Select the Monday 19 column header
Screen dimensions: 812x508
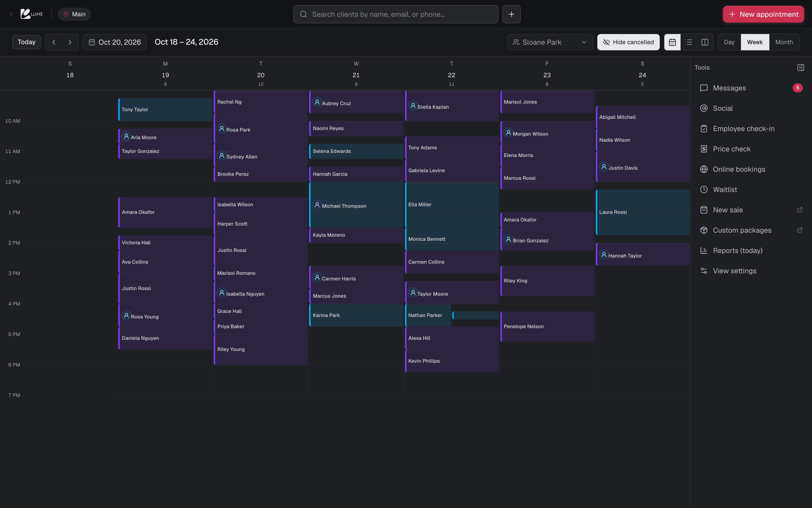[x=165, y=74]
